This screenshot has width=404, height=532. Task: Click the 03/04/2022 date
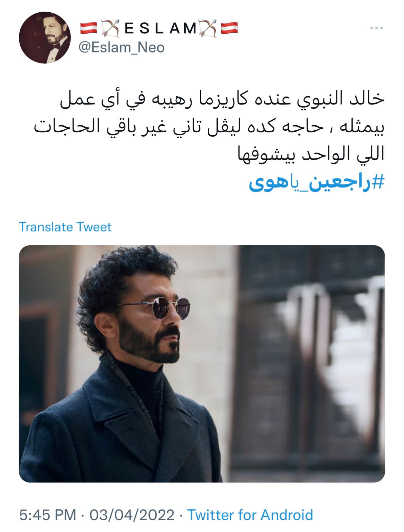132,515
